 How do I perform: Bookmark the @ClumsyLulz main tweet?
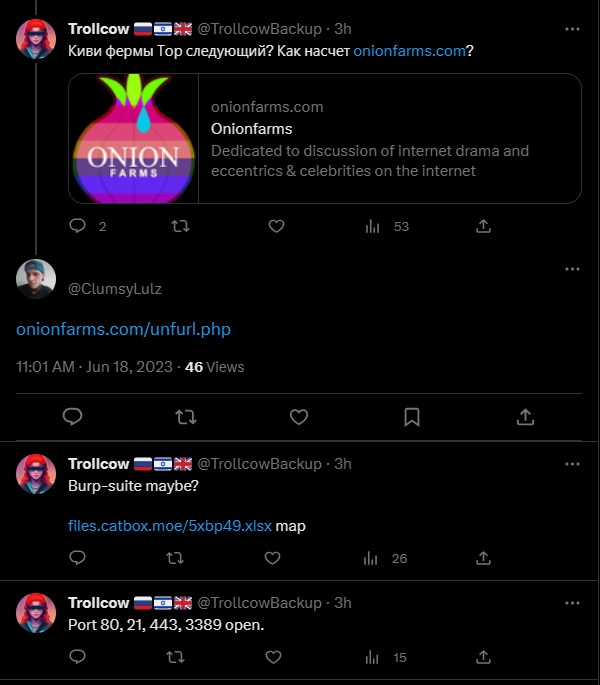click(x=411, y=416)
